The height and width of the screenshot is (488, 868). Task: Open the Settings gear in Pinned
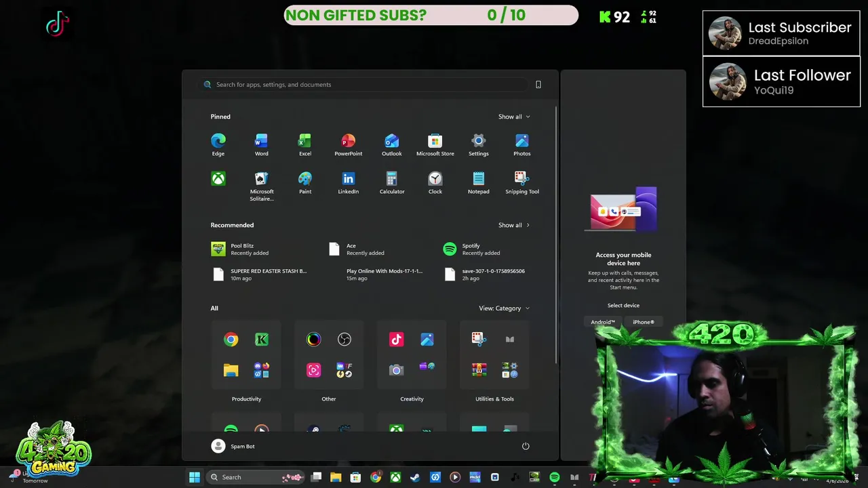(x=478, y=144)
